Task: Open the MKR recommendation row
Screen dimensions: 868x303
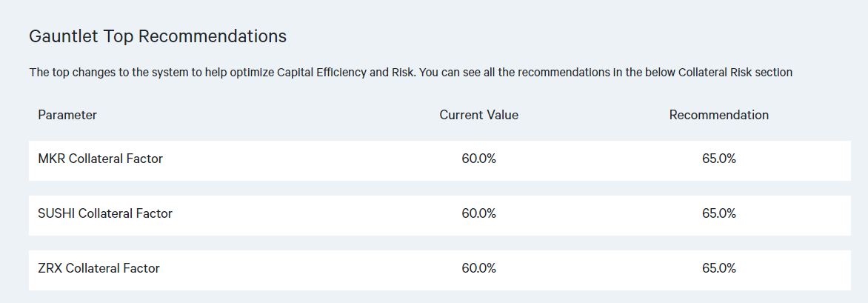Action: pyautogui.click(x=296, y=161)
